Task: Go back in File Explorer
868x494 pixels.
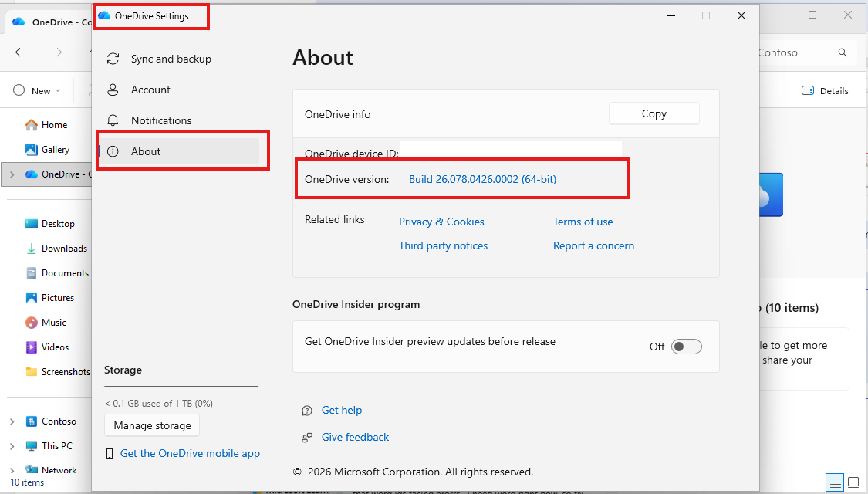Action: click(20, 52)
